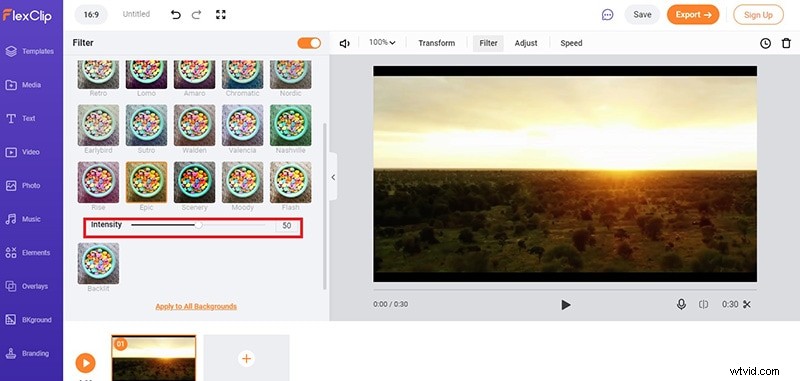The height and width of the screenshot is (381, 800).
Task: Select storyboard scene 01 thumbnail
Action: pos(154,358)
